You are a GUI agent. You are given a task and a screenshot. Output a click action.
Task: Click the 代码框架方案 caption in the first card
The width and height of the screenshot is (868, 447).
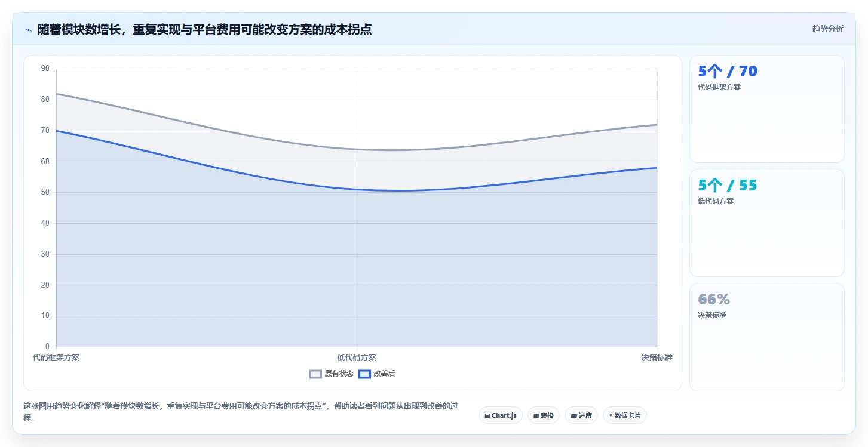(719, 87)
